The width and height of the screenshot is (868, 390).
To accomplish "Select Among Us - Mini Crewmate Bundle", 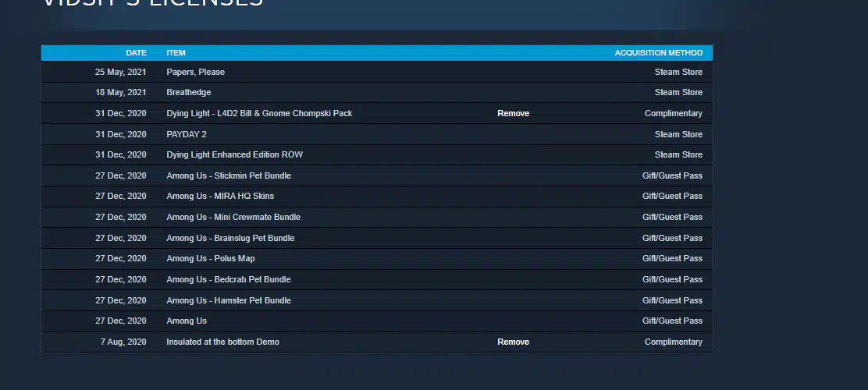I will click(233, 218).
